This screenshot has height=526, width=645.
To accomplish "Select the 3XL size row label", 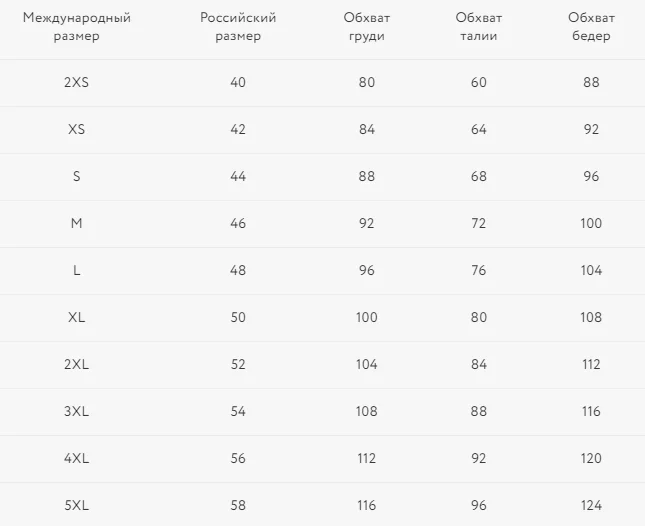I will pos(77,411).
